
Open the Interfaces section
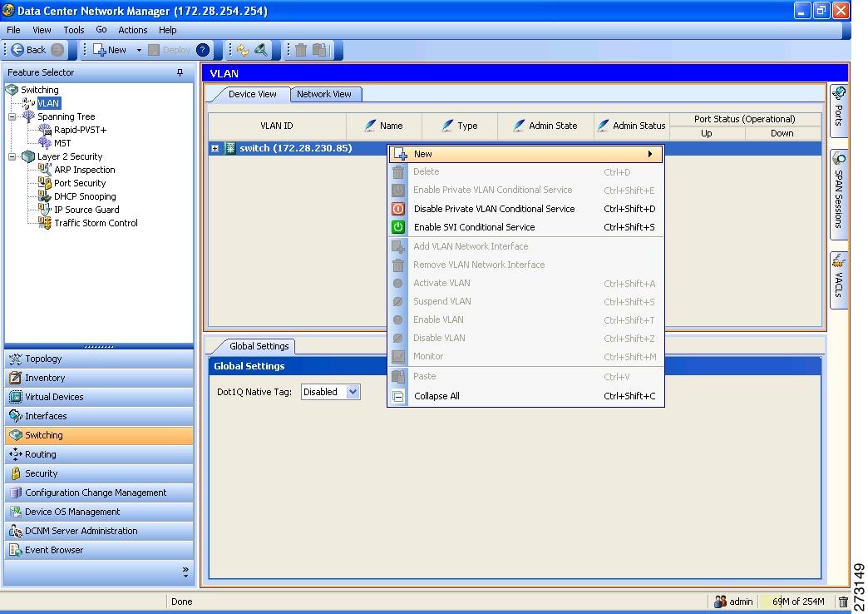99,416
